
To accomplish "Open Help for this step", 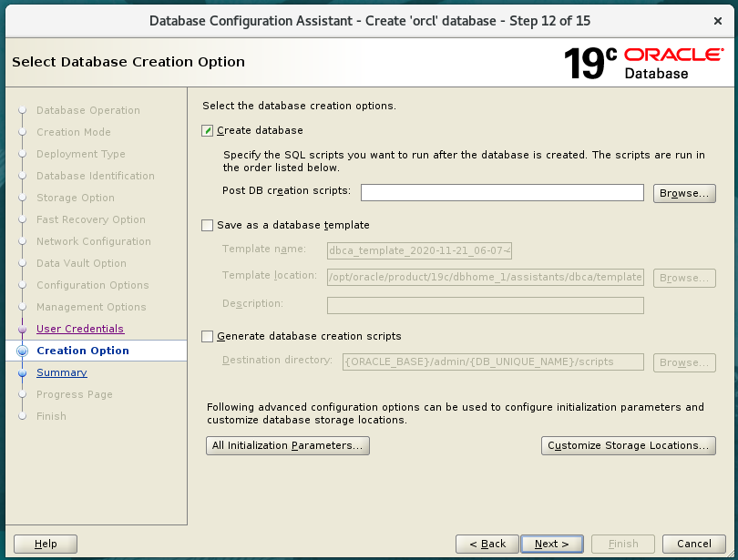I will [x=46, y=544].
